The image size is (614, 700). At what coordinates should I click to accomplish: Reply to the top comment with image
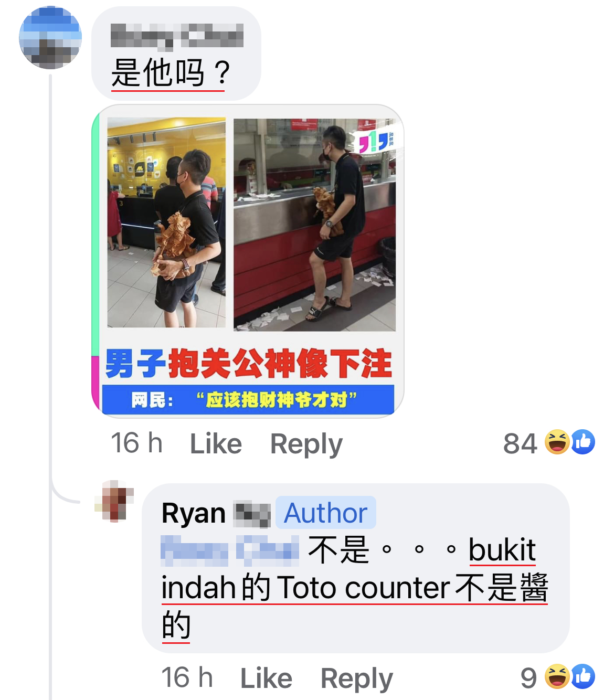tap(306, 445)
